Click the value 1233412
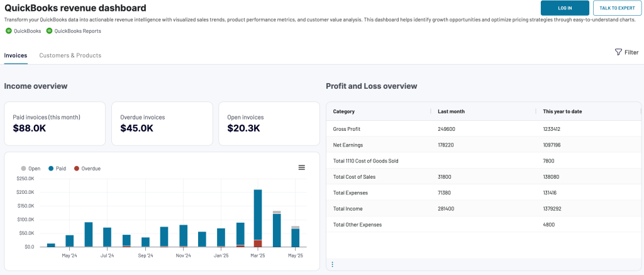The image size is (644, 275). click(x=552, y=129)
